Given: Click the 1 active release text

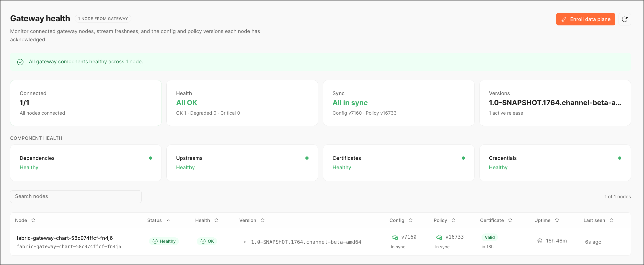Looking at the screenshot, I should tap(506, 113).
